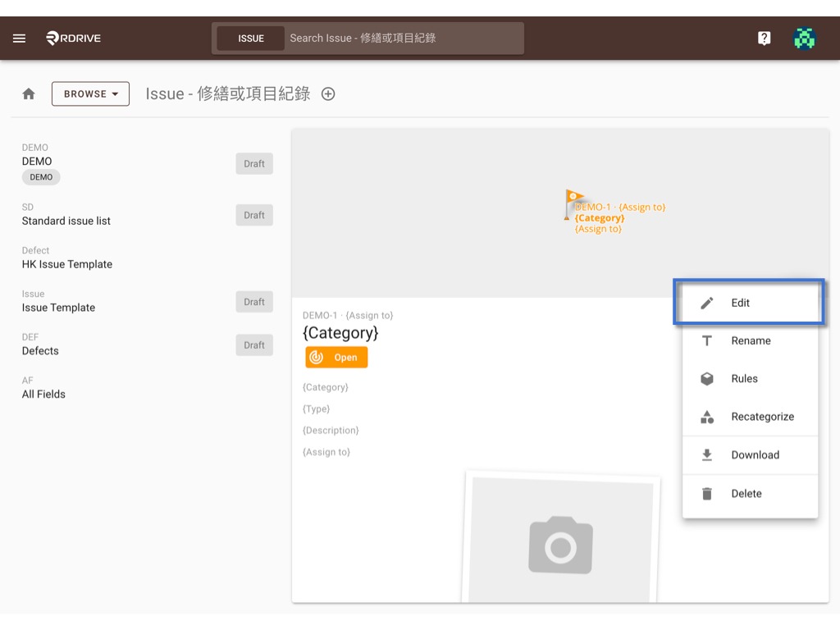The height and width of the screenshot is (630, 840).
Task: Go to the home icon
Action: pos(29,94)
